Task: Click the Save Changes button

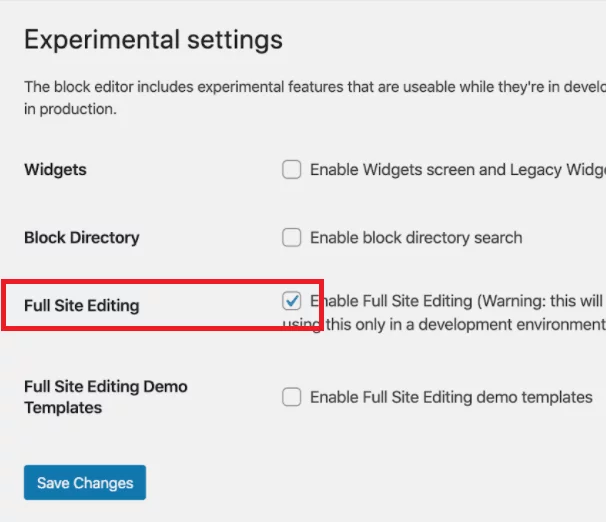Action: tap(85, 483)
